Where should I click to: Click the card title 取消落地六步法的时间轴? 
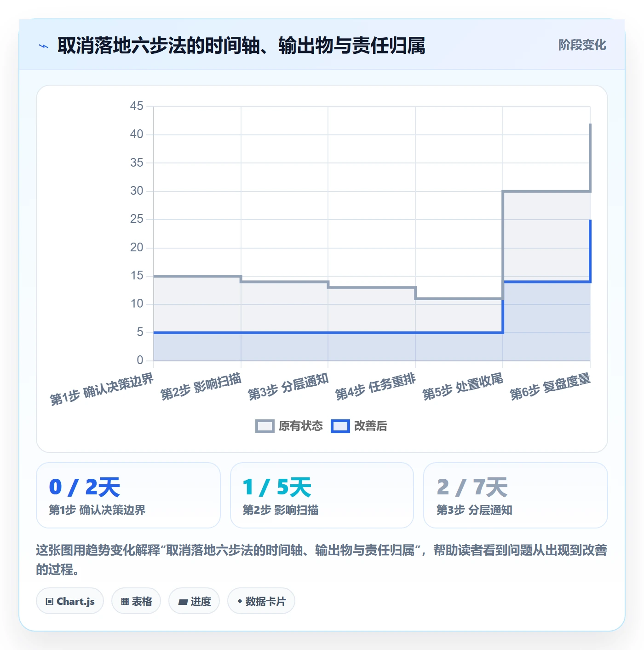coord(241,46)
